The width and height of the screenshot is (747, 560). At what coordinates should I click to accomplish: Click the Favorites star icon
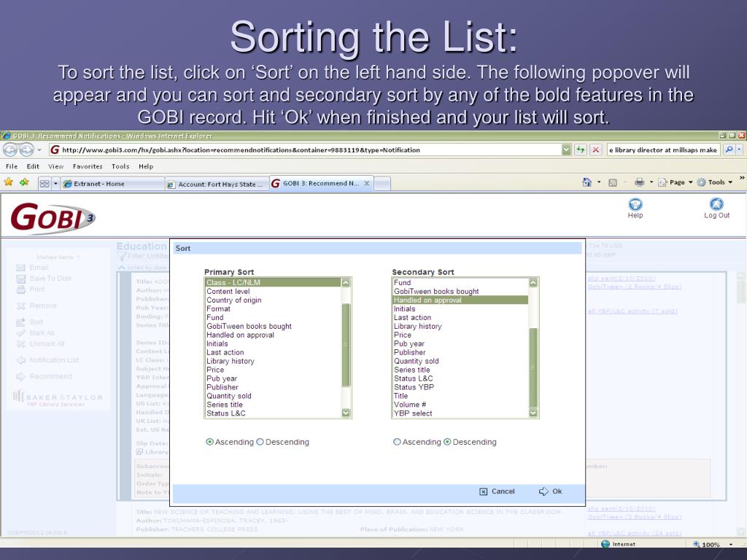click(8, 182)
